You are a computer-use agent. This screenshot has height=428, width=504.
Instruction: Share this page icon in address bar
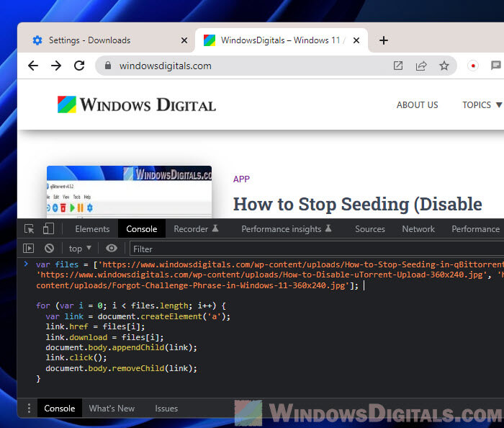pos(421,66)
